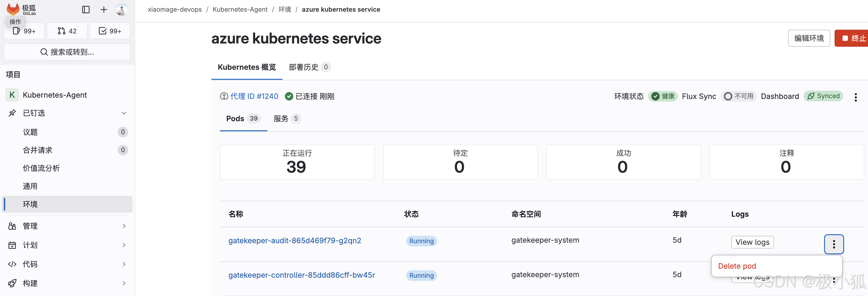
Task: Click View logs for gatekeeper-audit pod
Action: pyautogui.click(x=752, y=242)
